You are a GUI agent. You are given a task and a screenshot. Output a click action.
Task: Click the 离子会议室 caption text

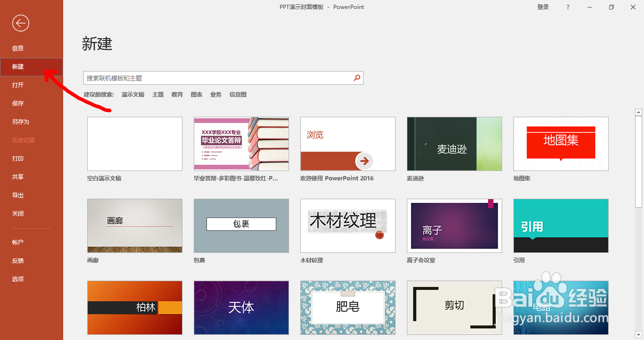421,260
